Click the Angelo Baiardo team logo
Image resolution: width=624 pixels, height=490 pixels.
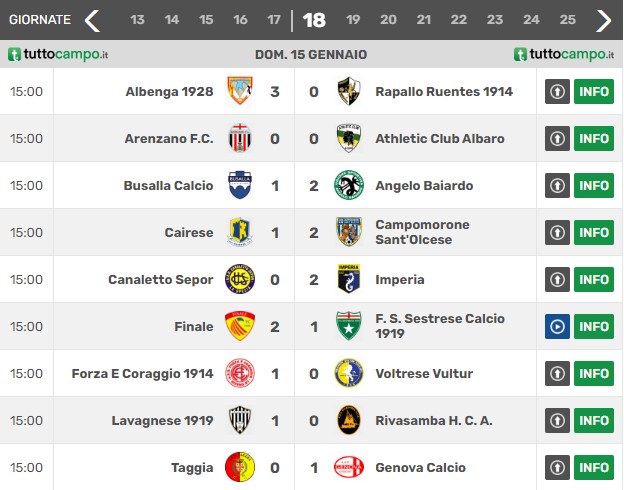coord(349,185)
